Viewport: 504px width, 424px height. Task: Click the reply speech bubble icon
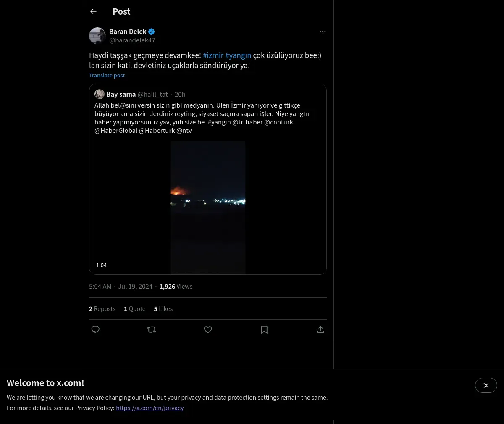[x=95, y=329]
